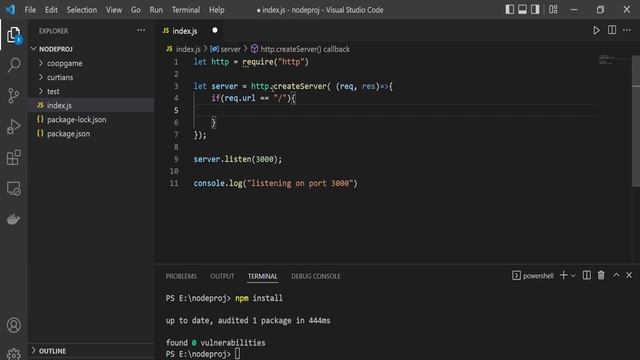Open Customize Layout menu
640x360 pixels.
coord(553,9)
